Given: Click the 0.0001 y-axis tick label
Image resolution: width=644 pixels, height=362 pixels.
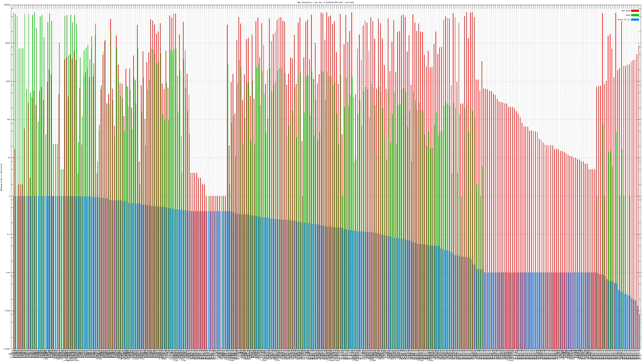Looking at the screenshot, I should pos(7,349).
